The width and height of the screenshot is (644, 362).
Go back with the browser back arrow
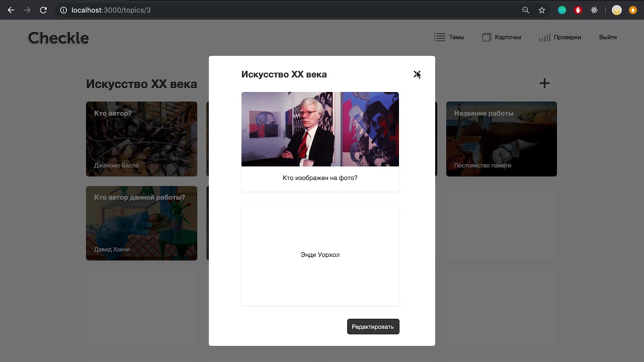pos(11,10)
